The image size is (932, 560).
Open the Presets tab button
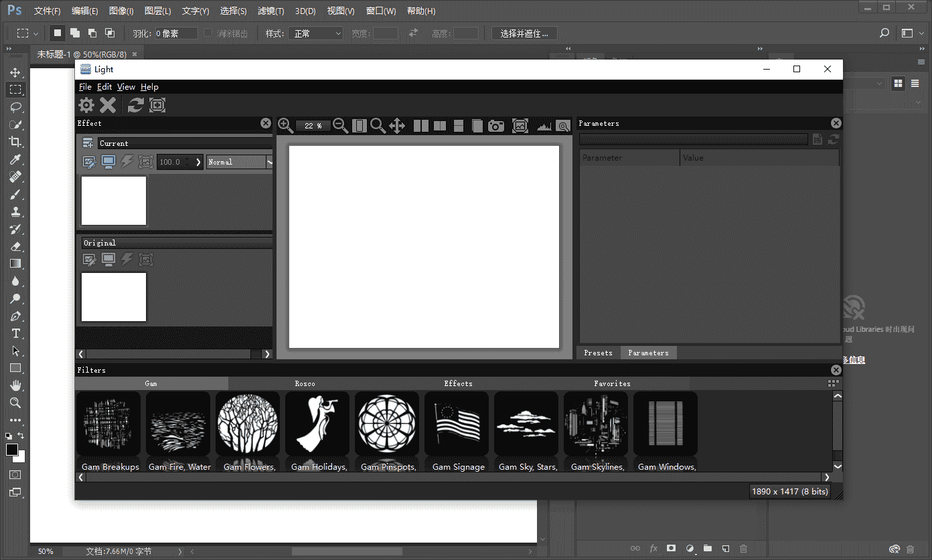tap(598, 353)
